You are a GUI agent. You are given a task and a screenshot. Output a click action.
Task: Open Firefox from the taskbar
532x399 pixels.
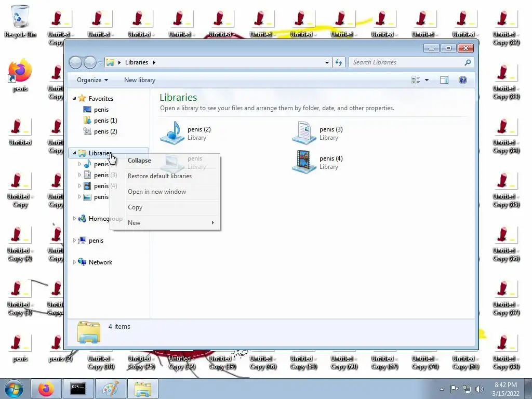point(46,389)
